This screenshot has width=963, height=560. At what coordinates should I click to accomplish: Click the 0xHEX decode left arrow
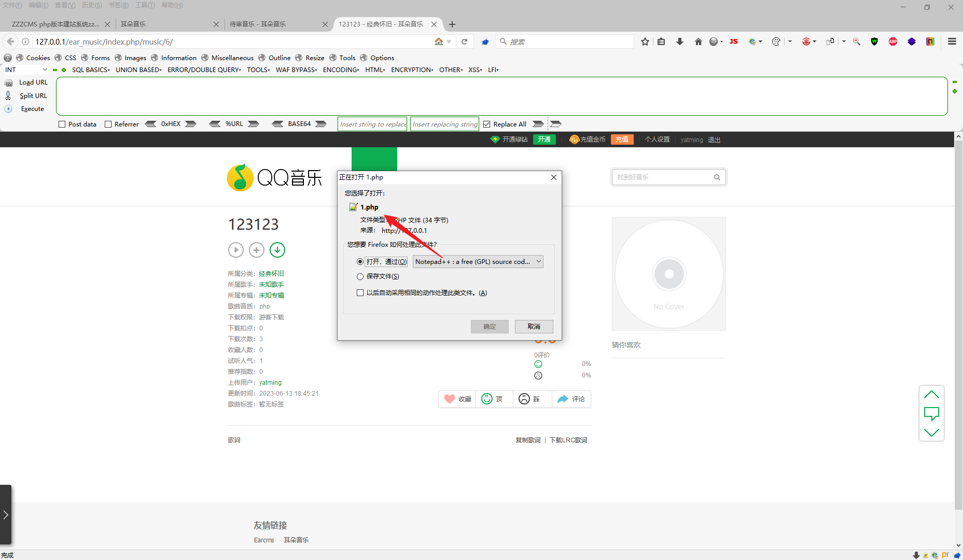click(150, 124)
